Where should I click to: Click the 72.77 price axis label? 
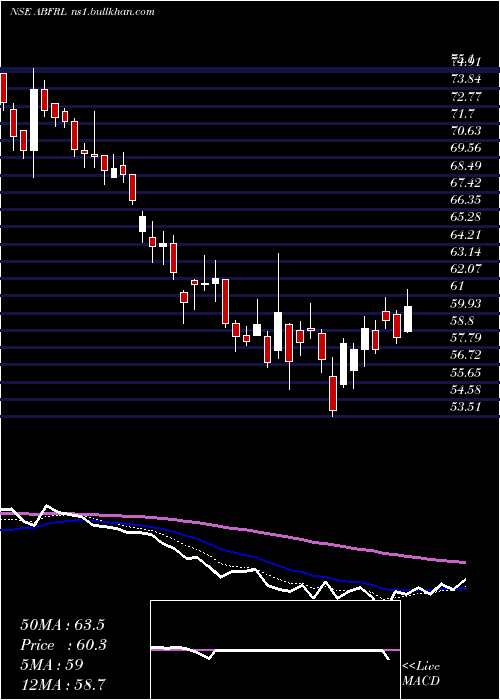coord(466,96)
